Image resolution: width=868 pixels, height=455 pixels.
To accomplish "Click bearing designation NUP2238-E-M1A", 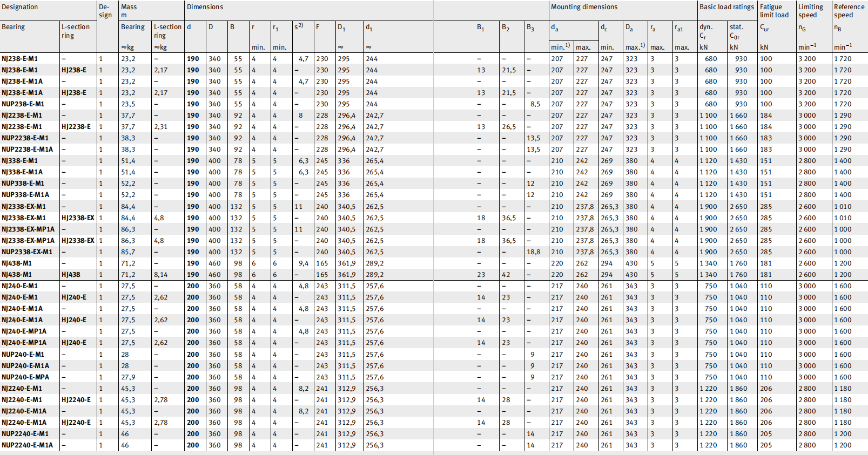I will tap(28, 150).
